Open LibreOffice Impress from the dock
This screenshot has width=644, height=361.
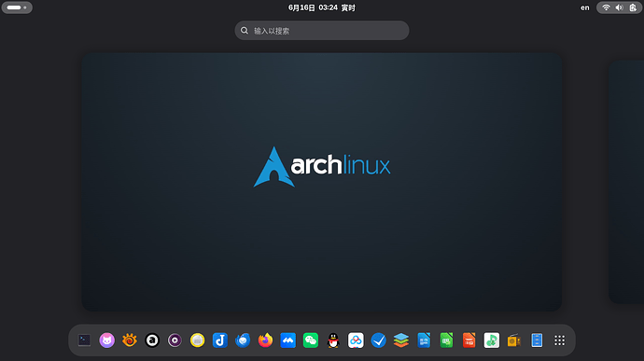(469, 340)
